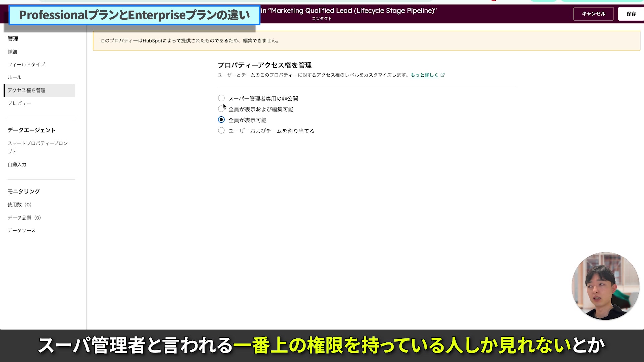Save changes with 保存 button
The image size is (644, 362).
[x=631, y=14]
